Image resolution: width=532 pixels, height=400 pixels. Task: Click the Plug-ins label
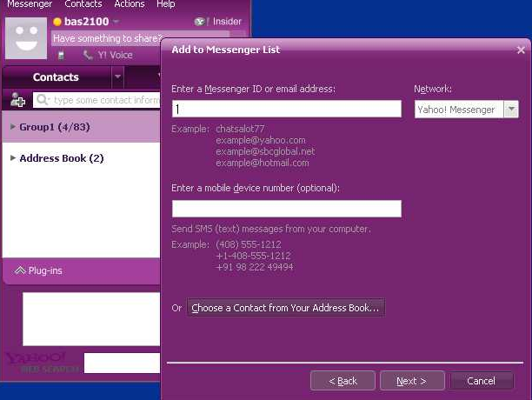pos(45,270)
